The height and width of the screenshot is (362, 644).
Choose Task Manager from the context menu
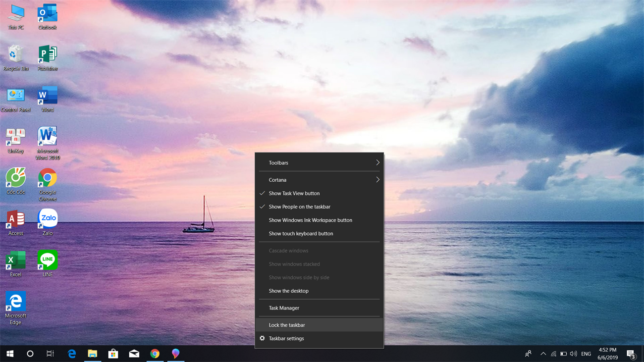(x=284, y=308)
